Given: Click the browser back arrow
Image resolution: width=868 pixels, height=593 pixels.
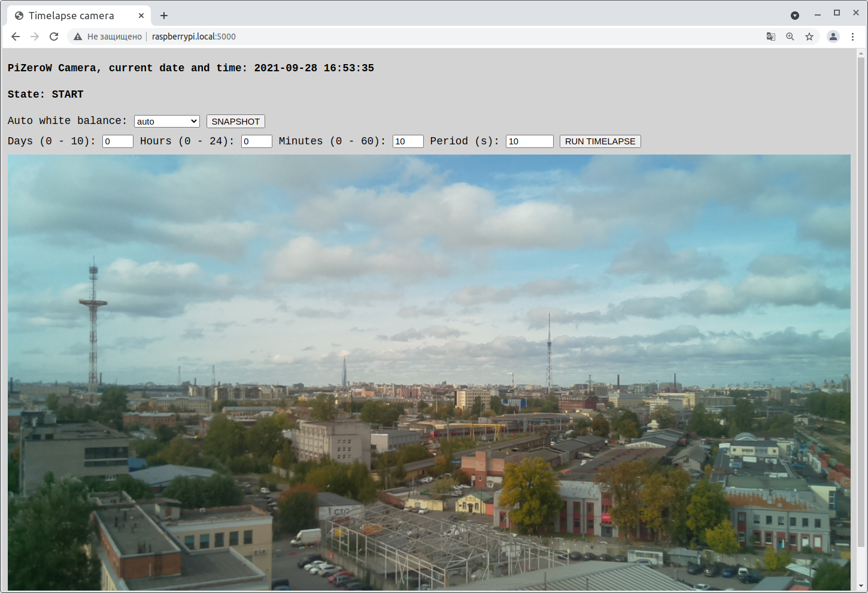Looking at the screenshot, I should (16, 37).
